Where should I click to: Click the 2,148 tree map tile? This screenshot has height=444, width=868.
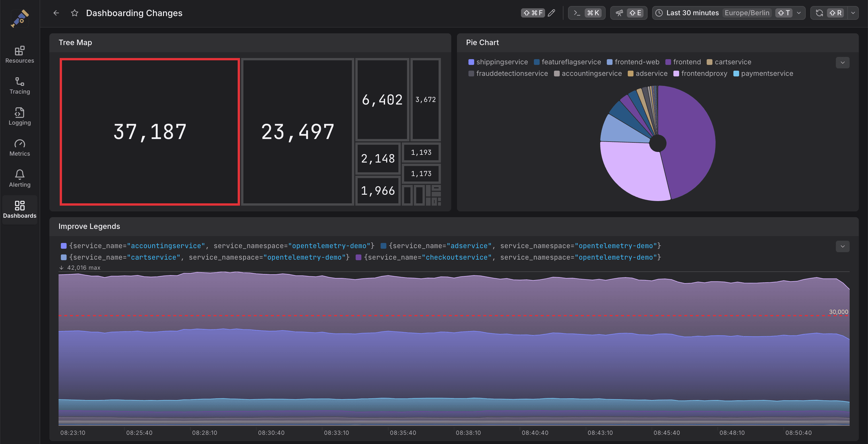pos(378,159)
